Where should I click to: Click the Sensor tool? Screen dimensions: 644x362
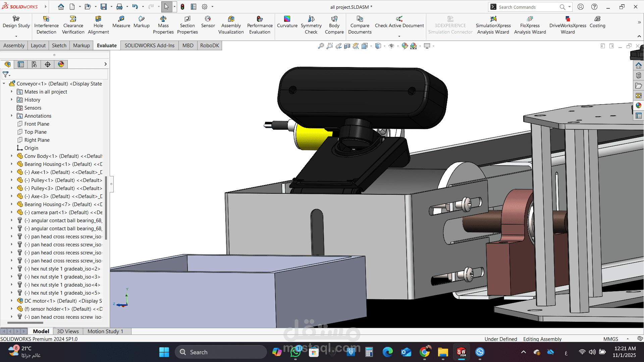click(208, 22)
